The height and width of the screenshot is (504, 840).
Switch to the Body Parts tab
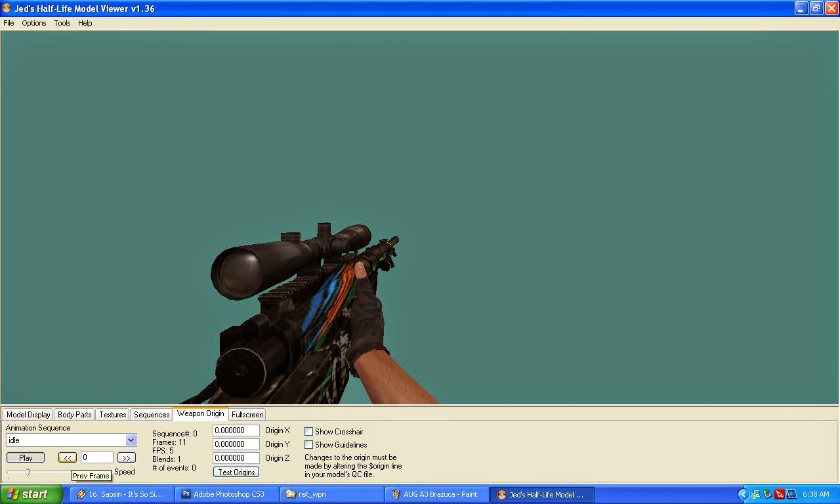[x=75, y=415]
